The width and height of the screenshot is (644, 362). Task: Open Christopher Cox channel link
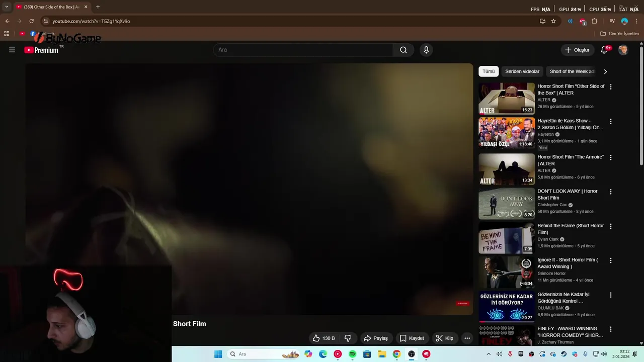(x=552, y=205)
